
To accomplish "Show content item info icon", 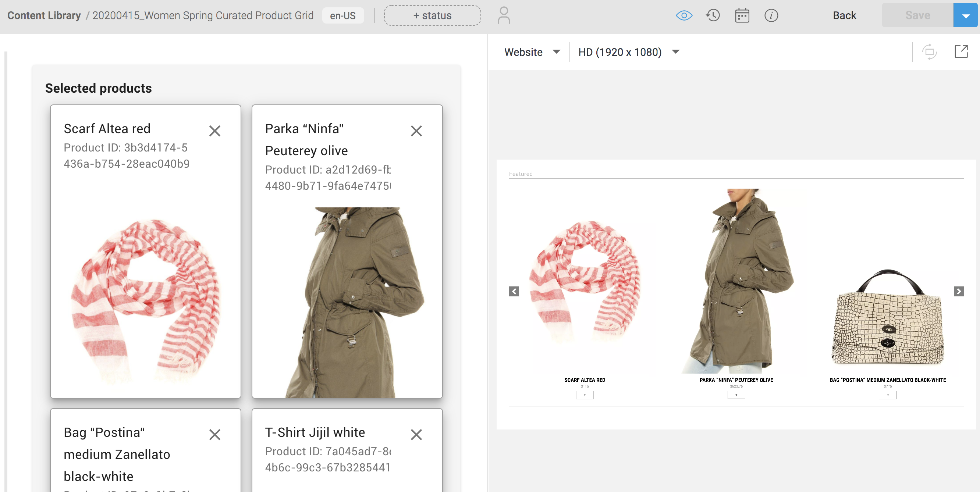I will (771, 15).
